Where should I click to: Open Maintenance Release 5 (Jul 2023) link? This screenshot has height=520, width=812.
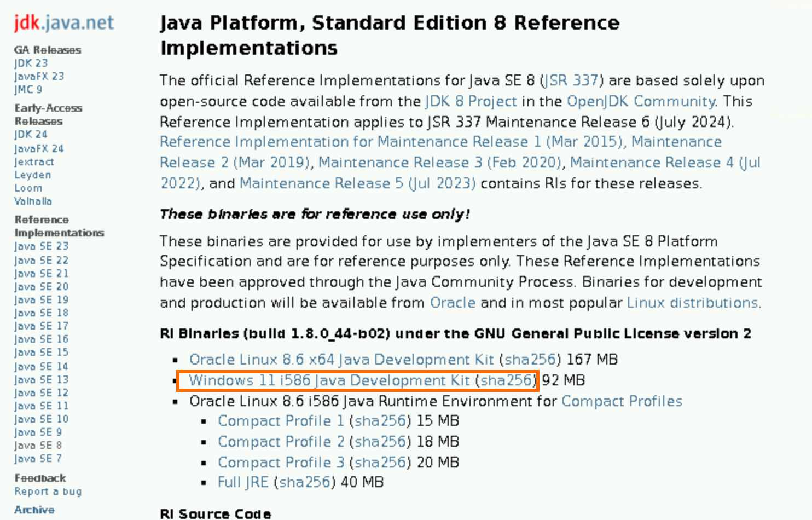358,183
